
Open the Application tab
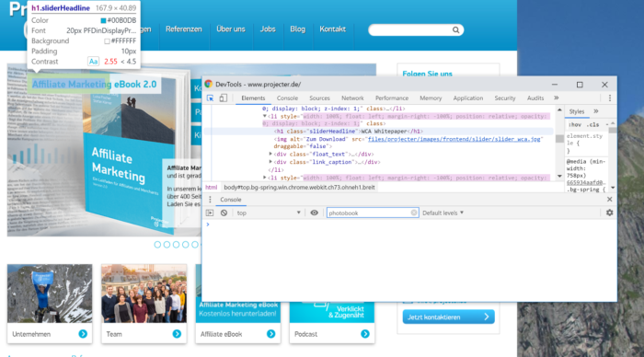tap(467, 98)
